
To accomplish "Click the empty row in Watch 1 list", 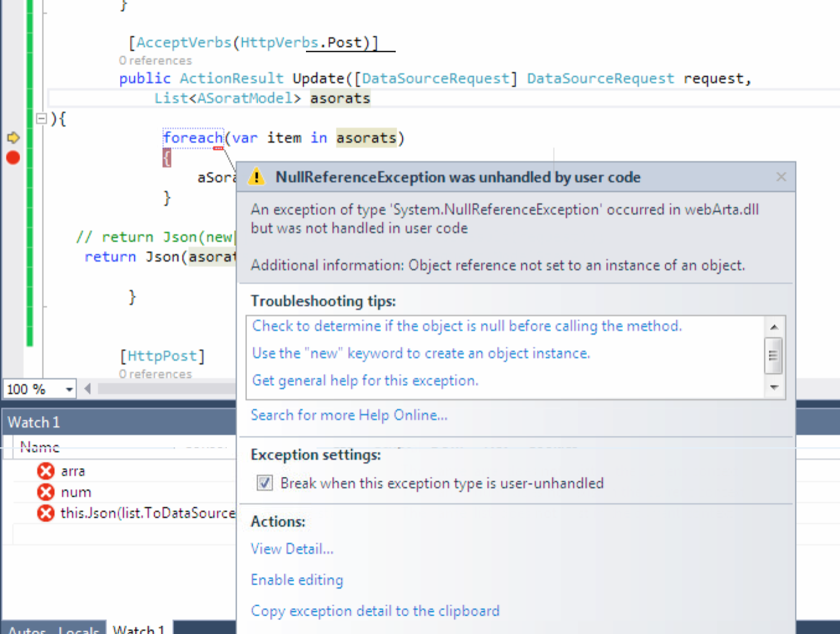I will 125,534.
